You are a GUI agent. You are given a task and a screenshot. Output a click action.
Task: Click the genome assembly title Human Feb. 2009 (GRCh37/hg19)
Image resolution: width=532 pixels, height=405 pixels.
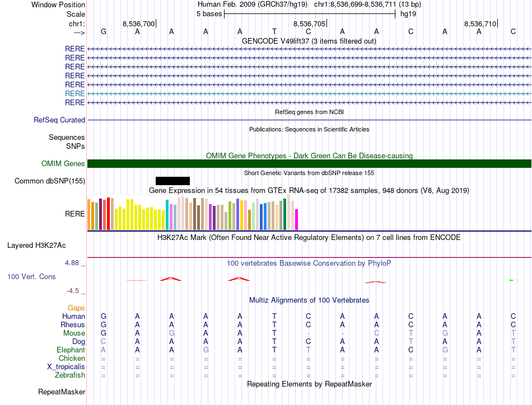tap(253, 4)
